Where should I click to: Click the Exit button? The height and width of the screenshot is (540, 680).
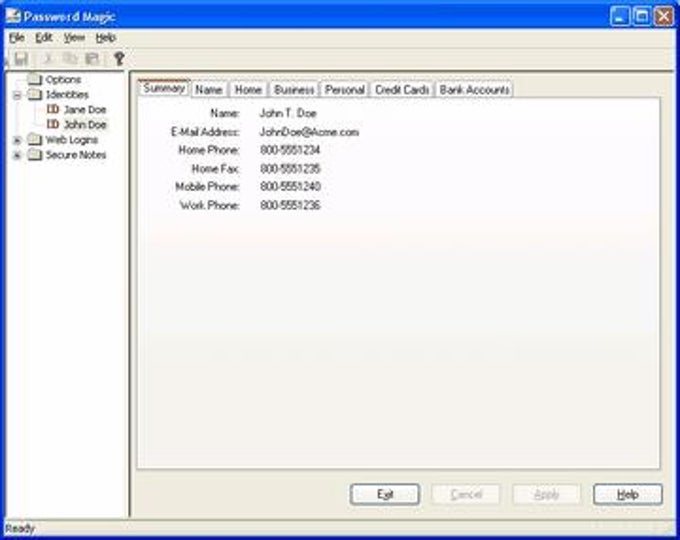tap(385, 494)
